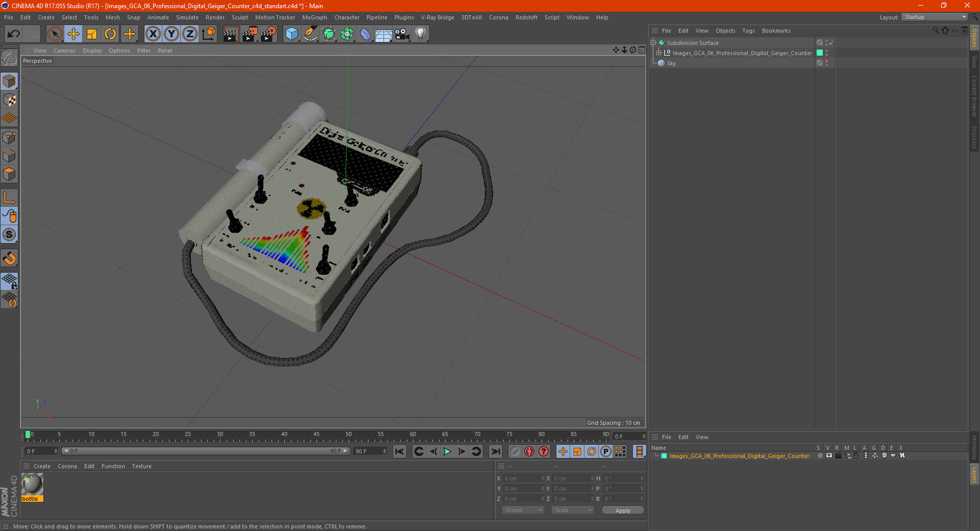Toggle Scale keyframe recording
Screen dimensions: 980x531
coord(577,451)
